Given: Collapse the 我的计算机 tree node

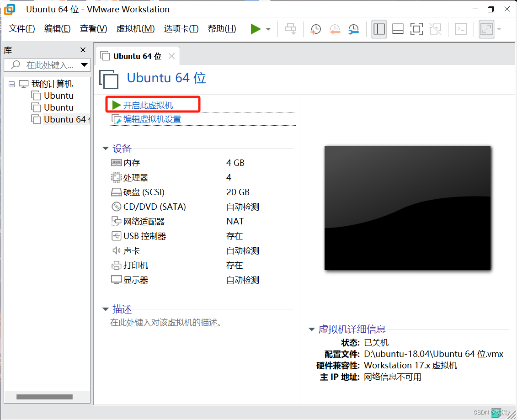Looking at the screenshot, I should [x=11, y=85].
